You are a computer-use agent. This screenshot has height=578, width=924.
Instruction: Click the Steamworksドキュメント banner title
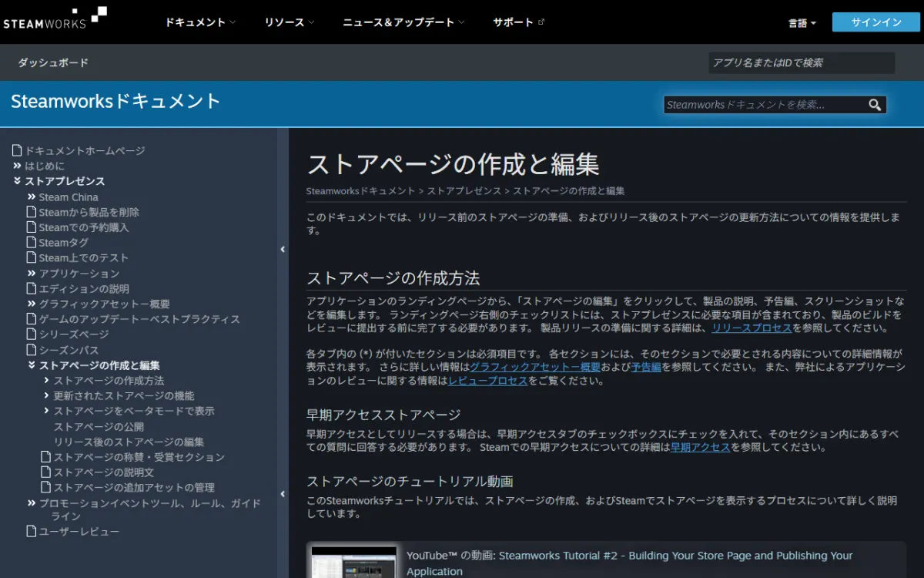click(x=116, y=101)
